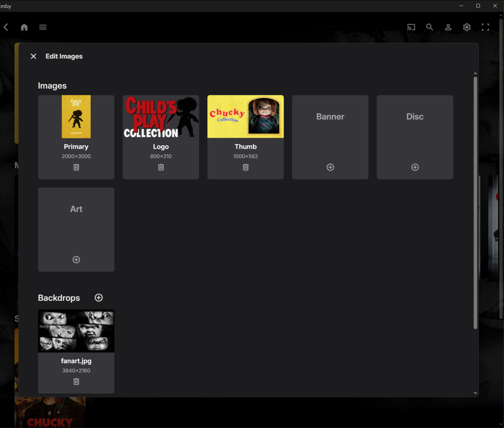Toggle fullscreen mode icon
The image size is (504, 428).
click(486, 27)
